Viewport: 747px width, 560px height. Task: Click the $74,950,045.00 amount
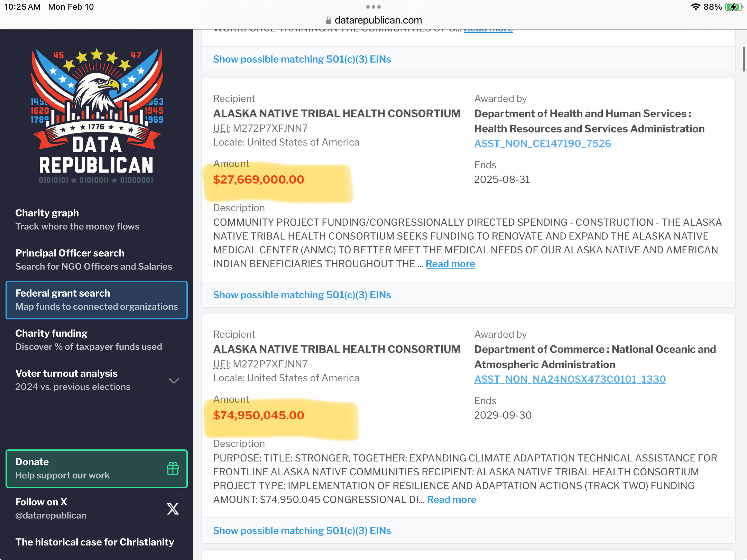click(x=259, y=415)
